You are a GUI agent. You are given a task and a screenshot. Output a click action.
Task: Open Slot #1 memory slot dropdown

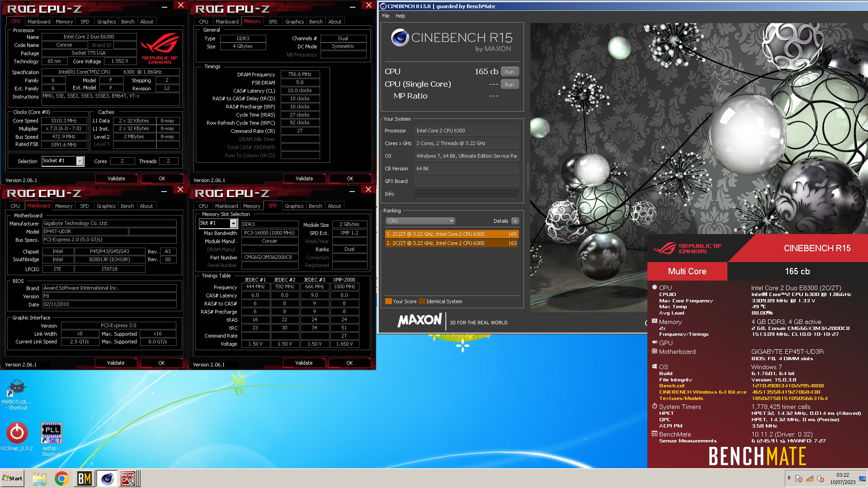[218, 223]
